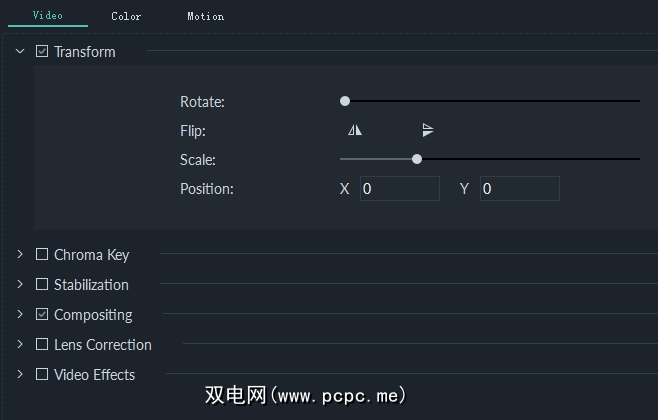Click the Flip Vertical icon
658x420 pixels.
click(428, 130)
